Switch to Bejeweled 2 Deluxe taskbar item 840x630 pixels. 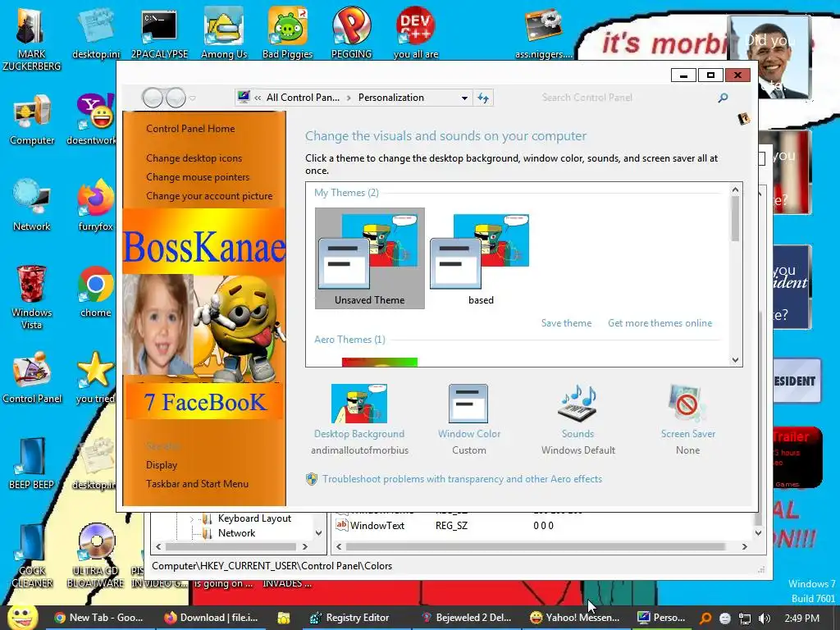(467, 618)
